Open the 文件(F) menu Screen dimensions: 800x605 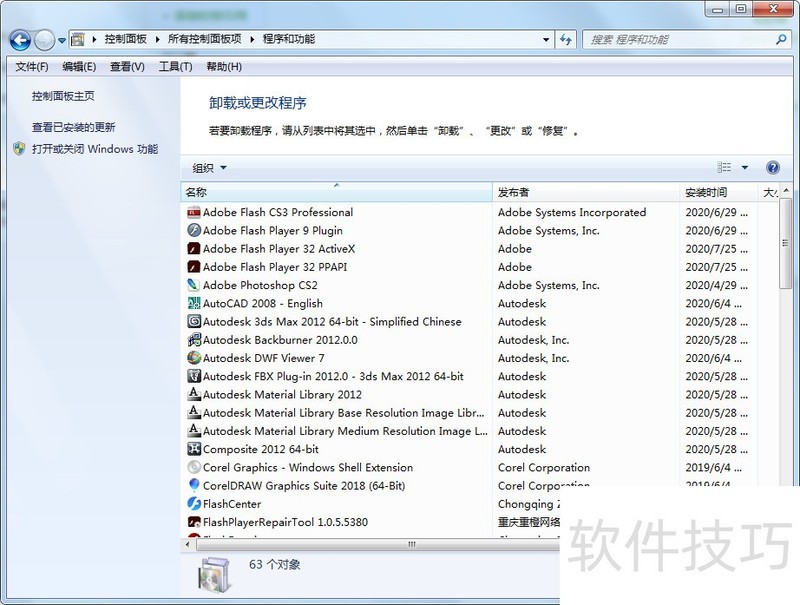pos(32,67)
